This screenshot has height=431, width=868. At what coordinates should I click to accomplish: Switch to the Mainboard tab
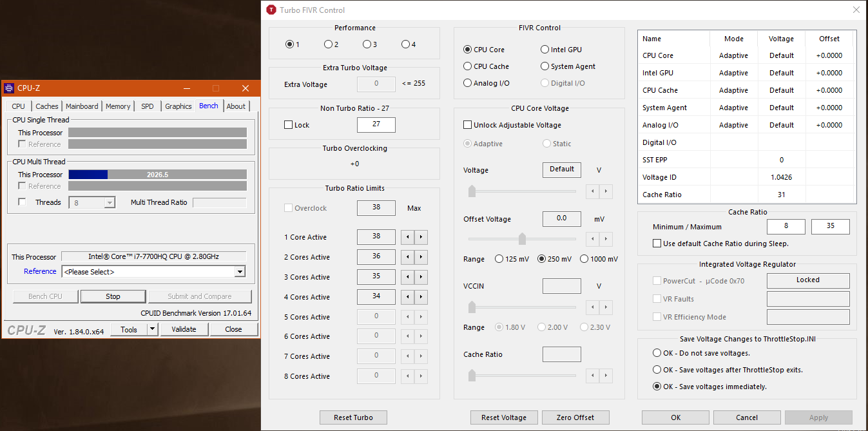[x=82, y=106]
